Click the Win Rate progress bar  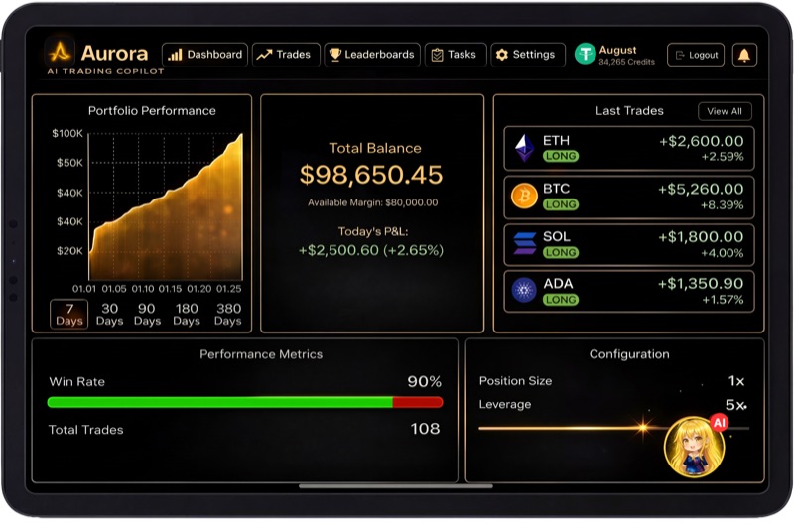point(245,402)
